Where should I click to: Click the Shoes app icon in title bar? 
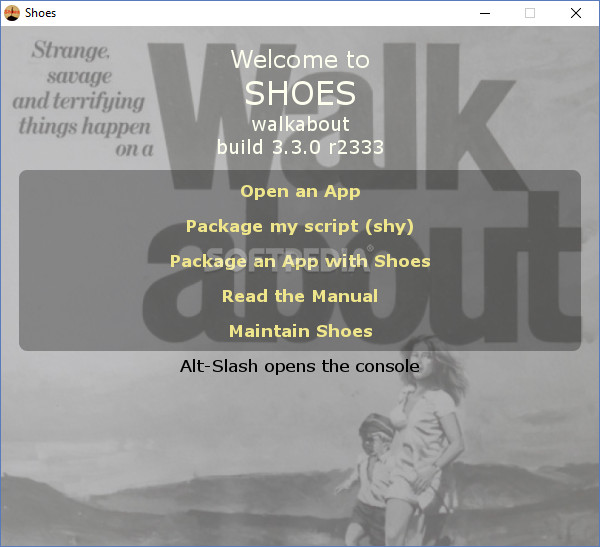pyautogui.click(x=12, y=13)
